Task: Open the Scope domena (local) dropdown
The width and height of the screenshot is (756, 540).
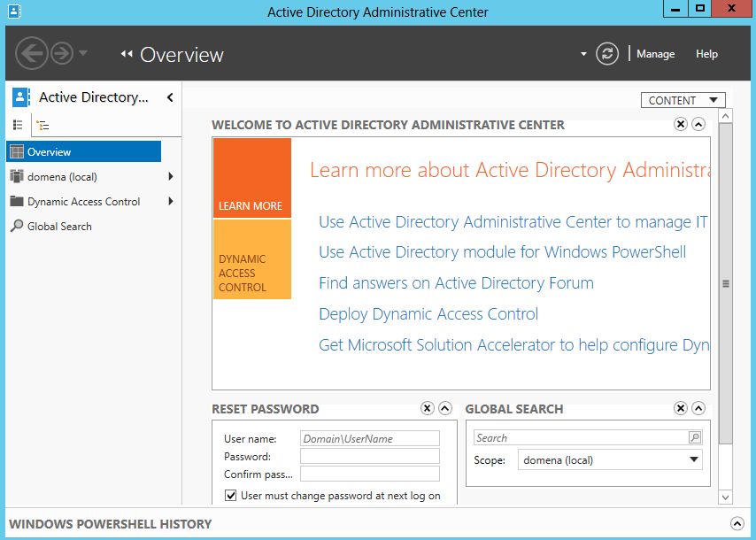Action: coord(610,459)
